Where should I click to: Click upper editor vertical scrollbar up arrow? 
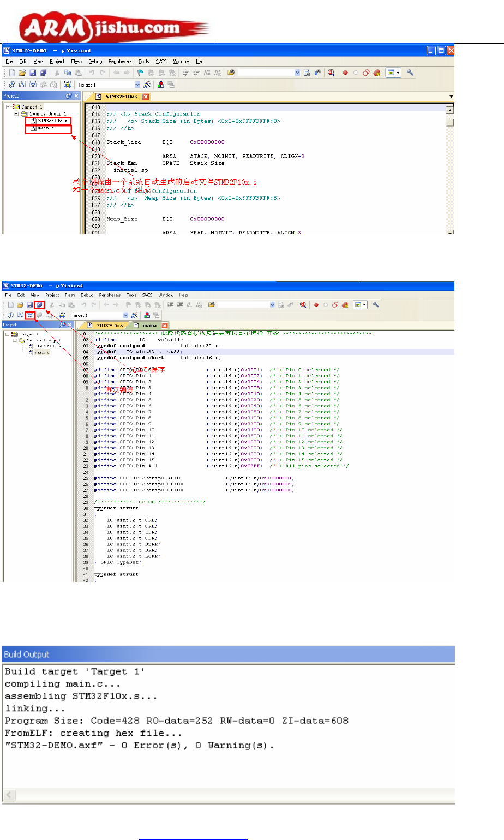tap(451, 110)
